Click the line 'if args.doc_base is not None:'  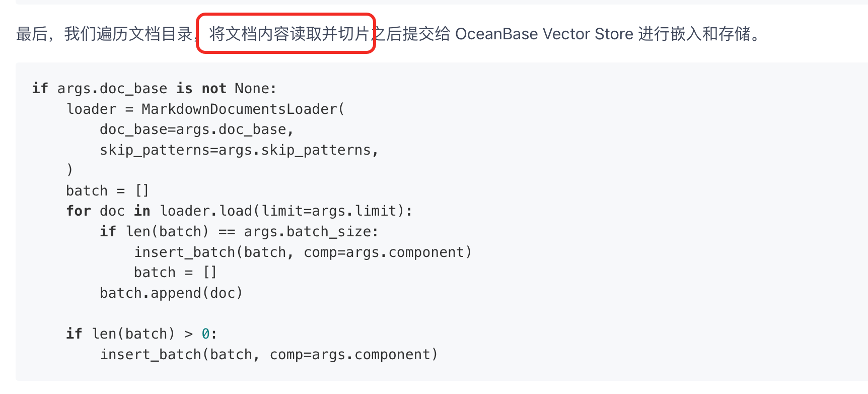(x=154, y=89)
